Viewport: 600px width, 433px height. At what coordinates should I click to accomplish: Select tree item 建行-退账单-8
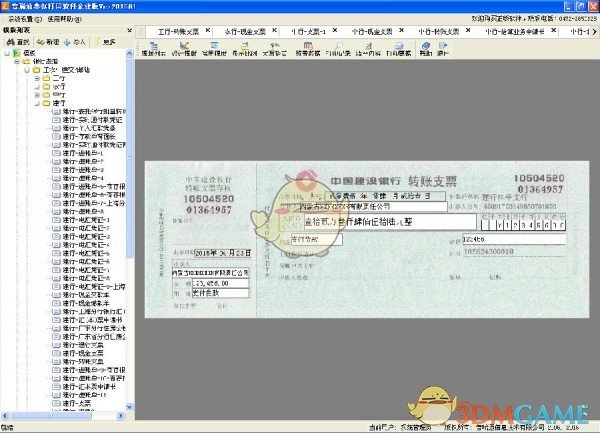coord(83,212)
